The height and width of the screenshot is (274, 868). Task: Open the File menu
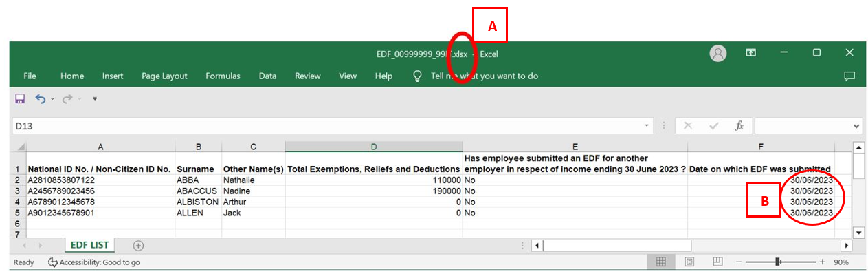[30, 76]
